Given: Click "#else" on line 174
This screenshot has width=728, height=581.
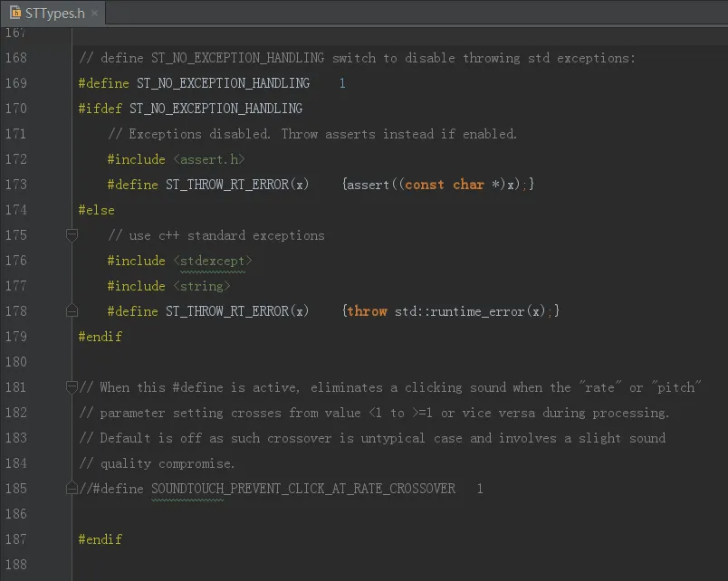Looking at the screenshot, I should [96, 210].
